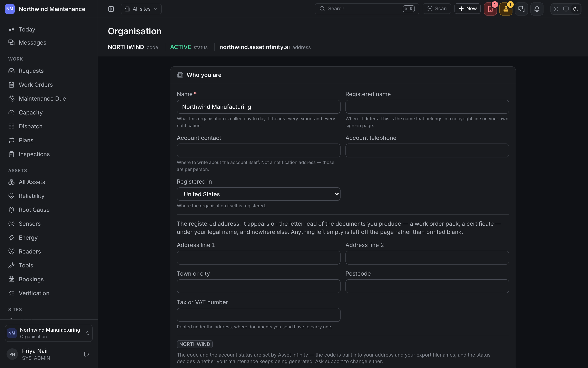Open Verification in the sidebar
Image resolution: width=588 pixels, height=368 pixels.
coord(49,293)
